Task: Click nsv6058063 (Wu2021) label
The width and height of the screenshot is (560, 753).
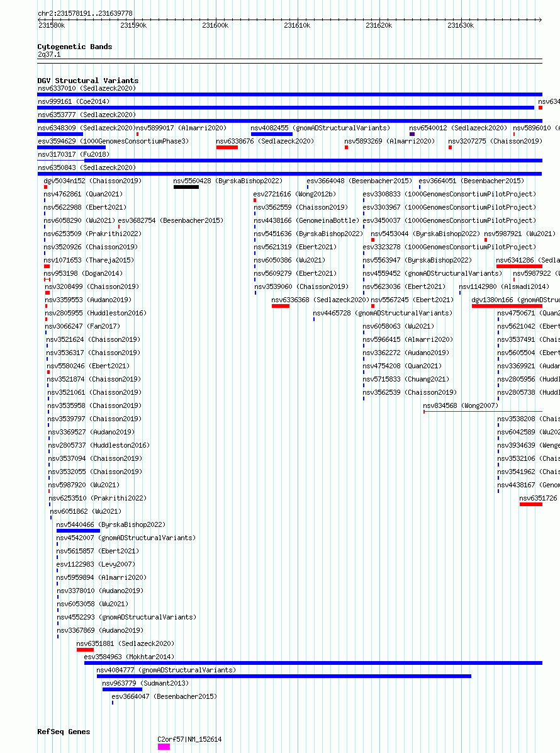Action: pos(398,326)
